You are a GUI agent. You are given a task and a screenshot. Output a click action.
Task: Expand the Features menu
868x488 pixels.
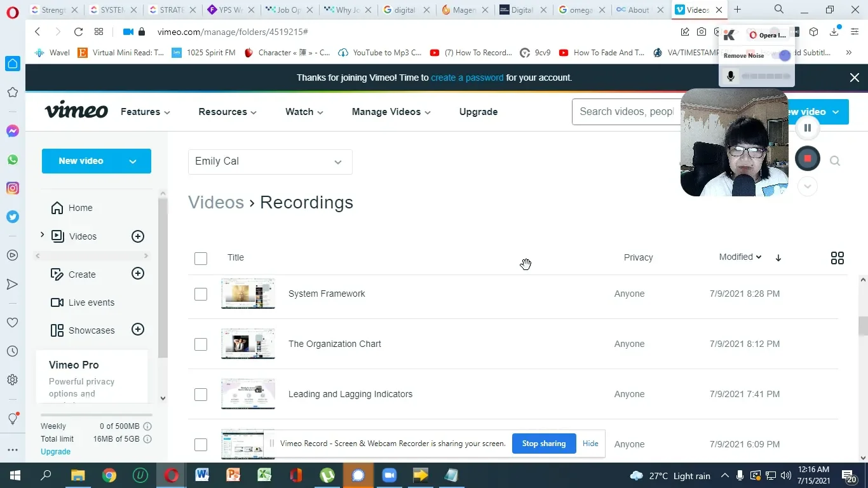(x=146, y=112)
